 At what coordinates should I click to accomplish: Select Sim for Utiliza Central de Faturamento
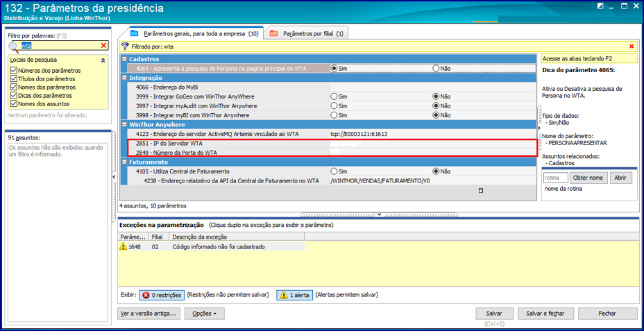334,171
